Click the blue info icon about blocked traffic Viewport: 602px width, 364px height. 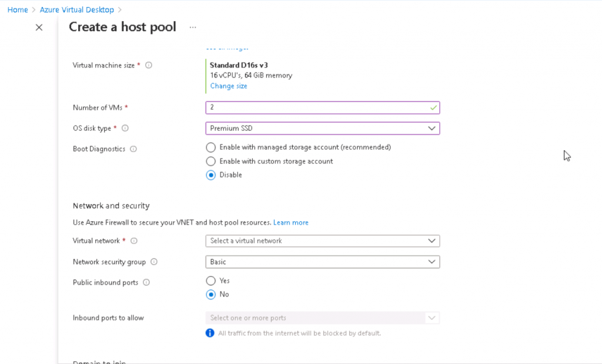pos(210,333)
